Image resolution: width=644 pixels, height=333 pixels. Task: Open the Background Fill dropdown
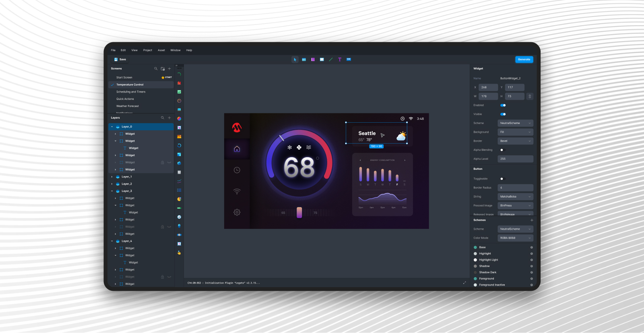tap(515, 132)
